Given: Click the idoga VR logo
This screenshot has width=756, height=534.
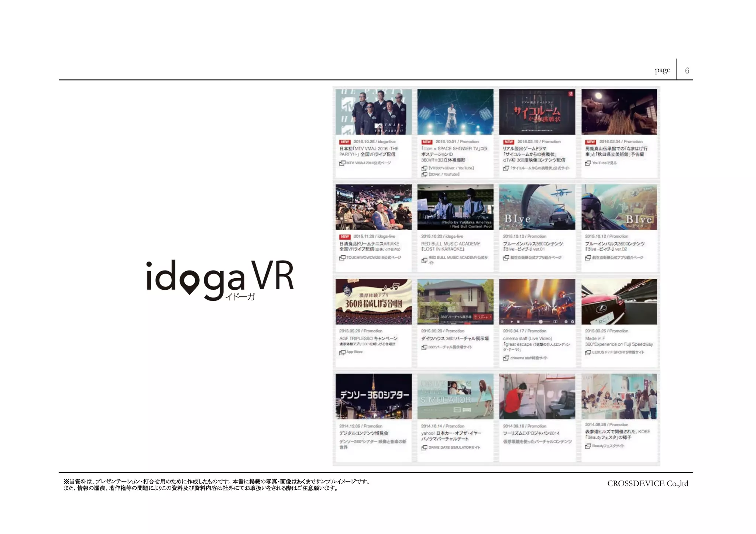Looking at the screenshot, I should 220,279.
